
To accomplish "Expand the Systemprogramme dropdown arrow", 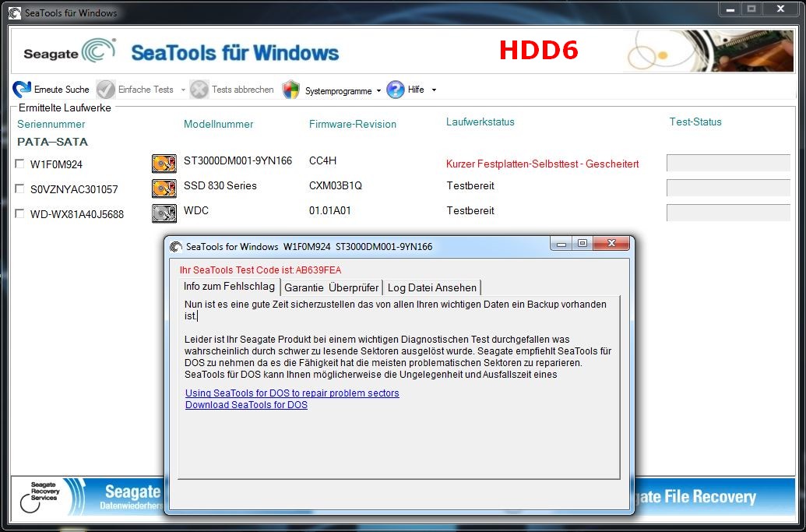I will coord(378,90).
